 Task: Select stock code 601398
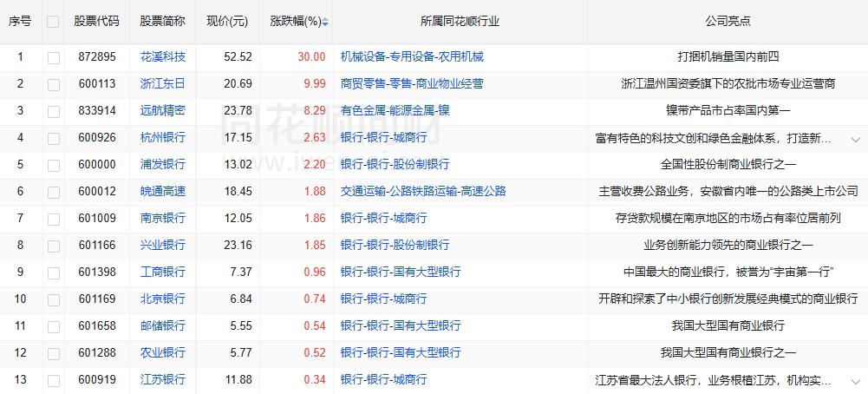pyautogui.click(x=96, y=273)
